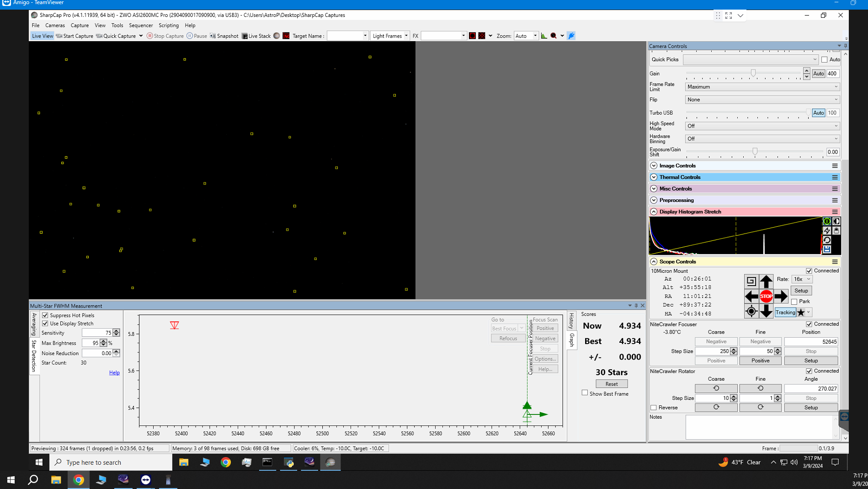Open the Zoom Auto dropdown

(526, 36)
